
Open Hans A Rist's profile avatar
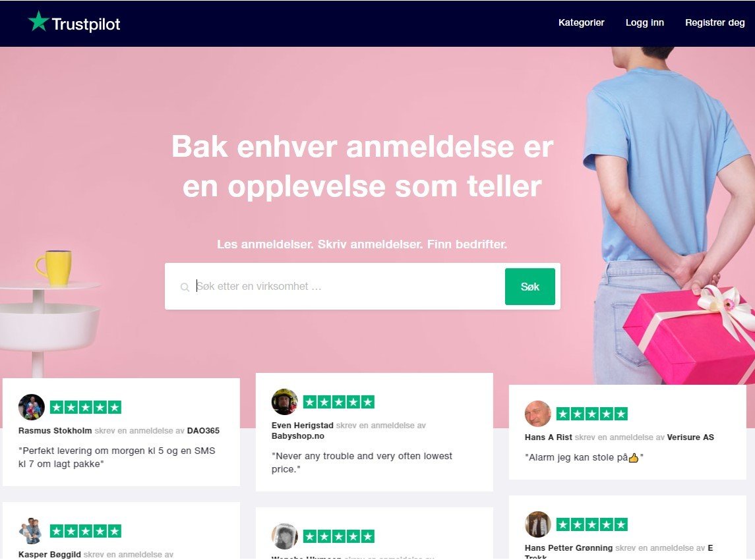coord(538,413)
